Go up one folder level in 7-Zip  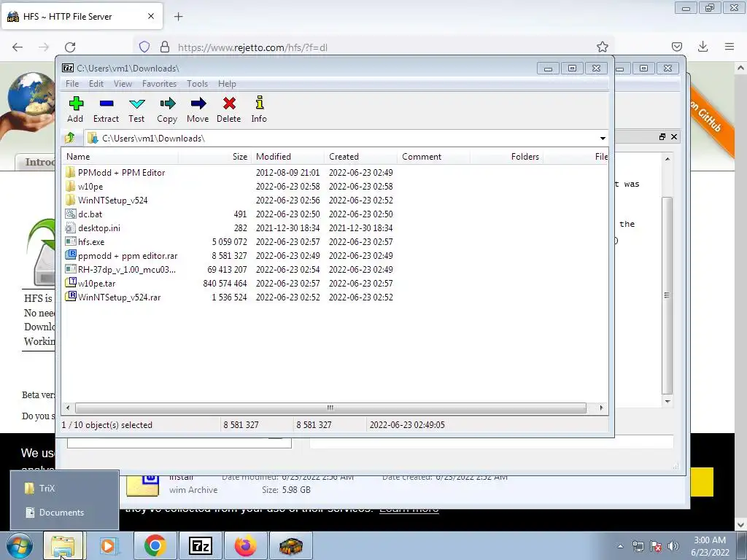[x=70, y=138]
